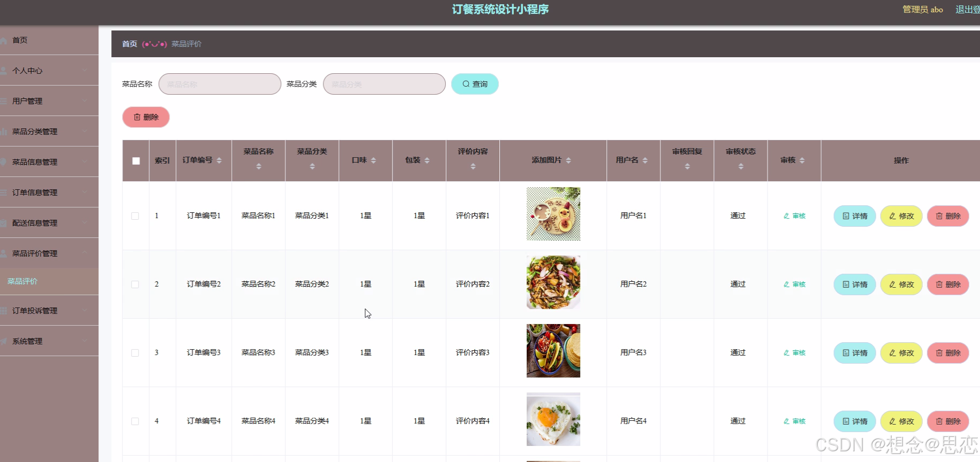980x462 pixels.
Task: Click 删除 for 订单编号1 row
Action: tap(948, 216)
